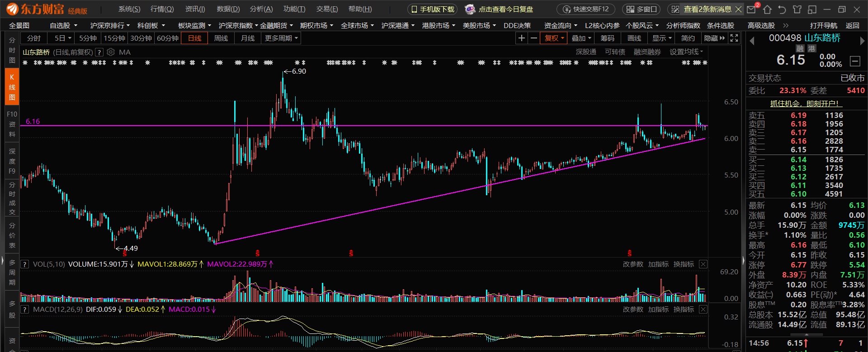Click the 融 margin trading tag icon
The width and height of the screenshot is (868, 352).
pos(800,48)
